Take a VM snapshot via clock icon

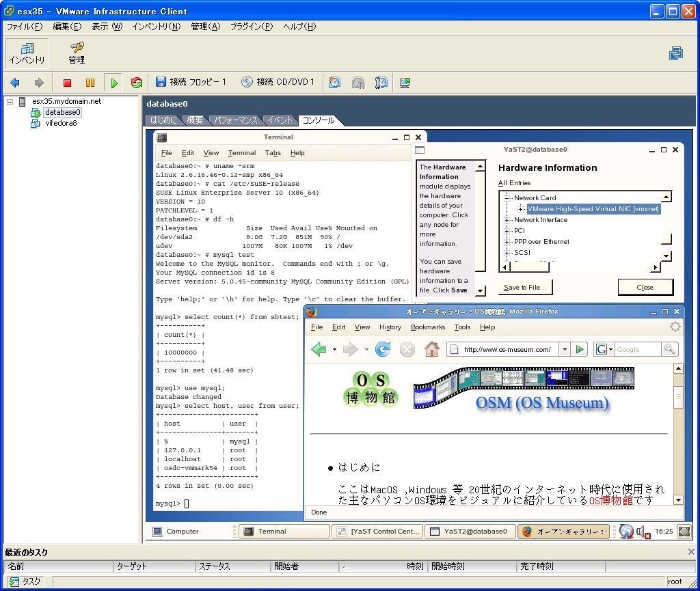click(334, 83)
